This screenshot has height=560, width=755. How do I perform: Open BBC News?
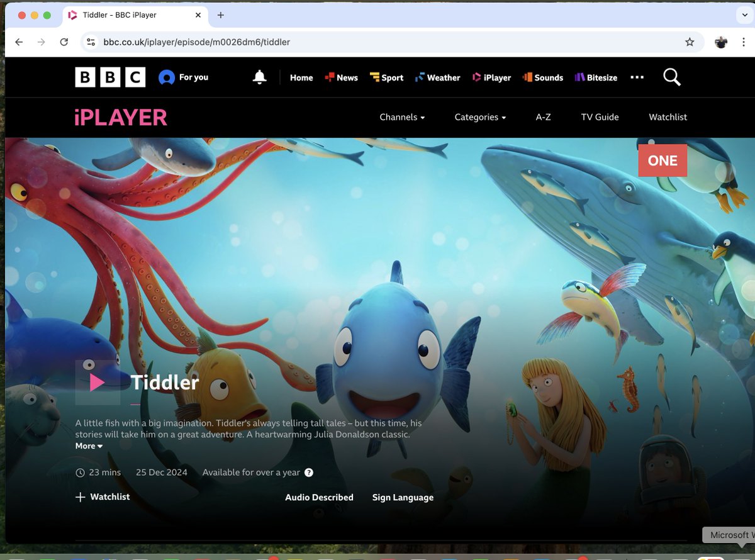pyautogui.click(x=341, y=77)
